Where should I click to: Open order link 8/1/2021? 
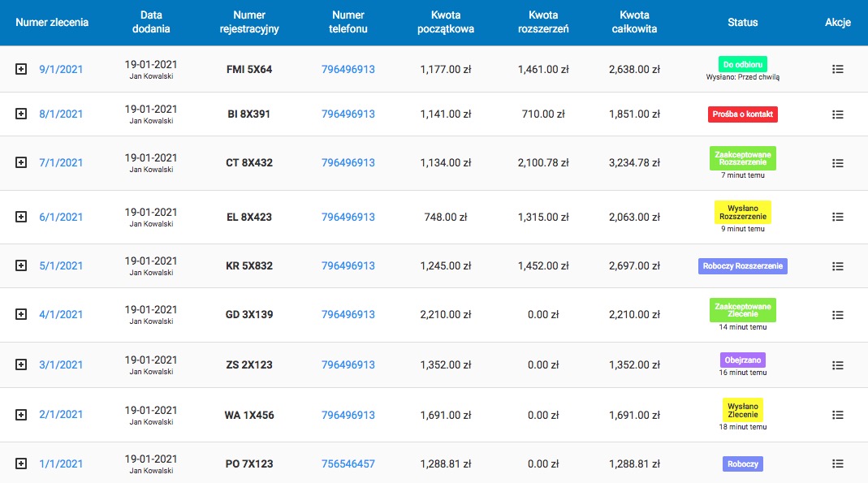pos(61,114)
